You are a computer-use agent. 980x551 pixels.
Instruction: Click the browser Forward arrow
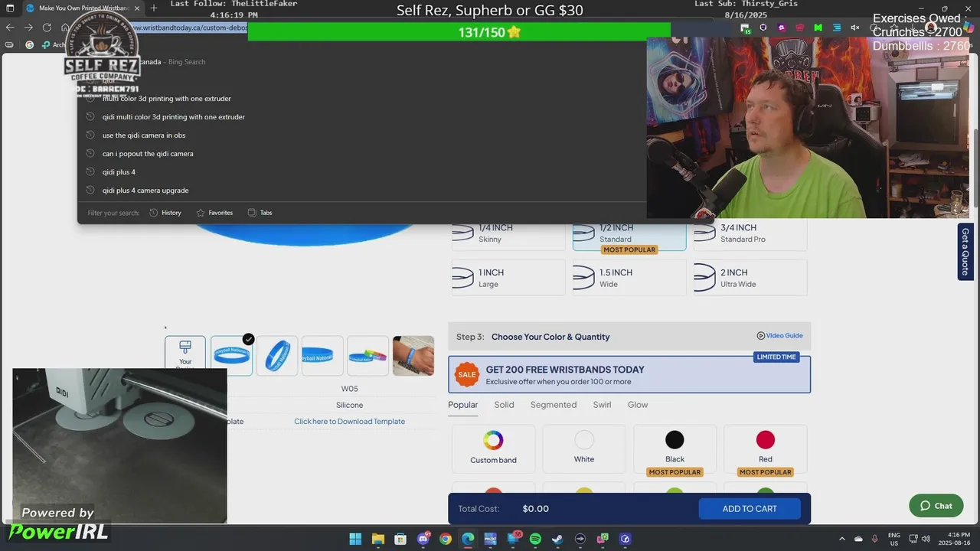point(28,28)
